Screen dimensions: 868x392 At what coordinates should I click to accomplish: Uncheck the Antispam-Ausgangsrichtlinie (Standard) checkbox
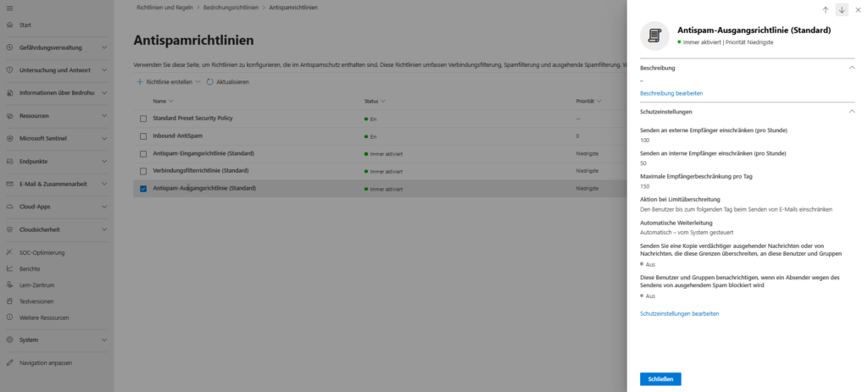coord(143,188)
